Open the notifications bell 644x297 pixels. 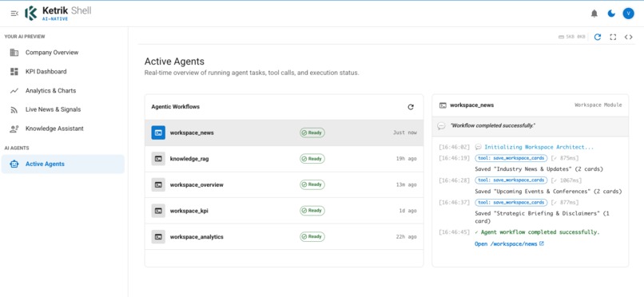(594, 14)
